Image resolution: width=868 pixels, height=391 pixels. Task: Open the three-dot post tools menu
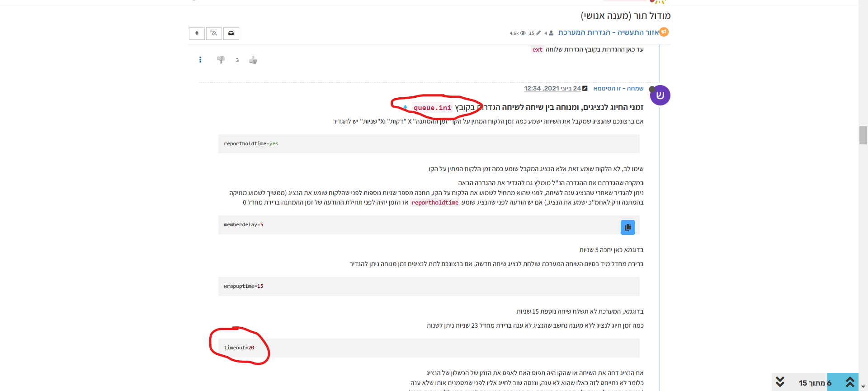(200, 60)
